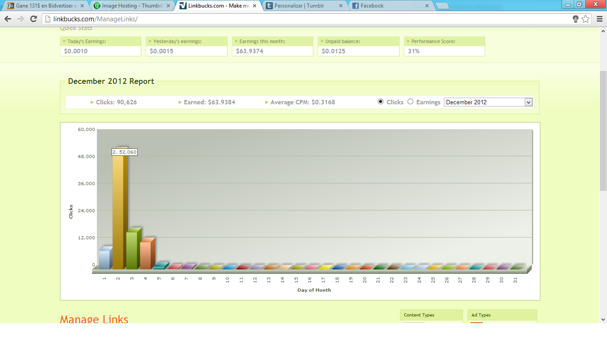This screenshot has width=607, height=364.
Task: Click the Unpaid balance value $0.0125
Action: 334,51
